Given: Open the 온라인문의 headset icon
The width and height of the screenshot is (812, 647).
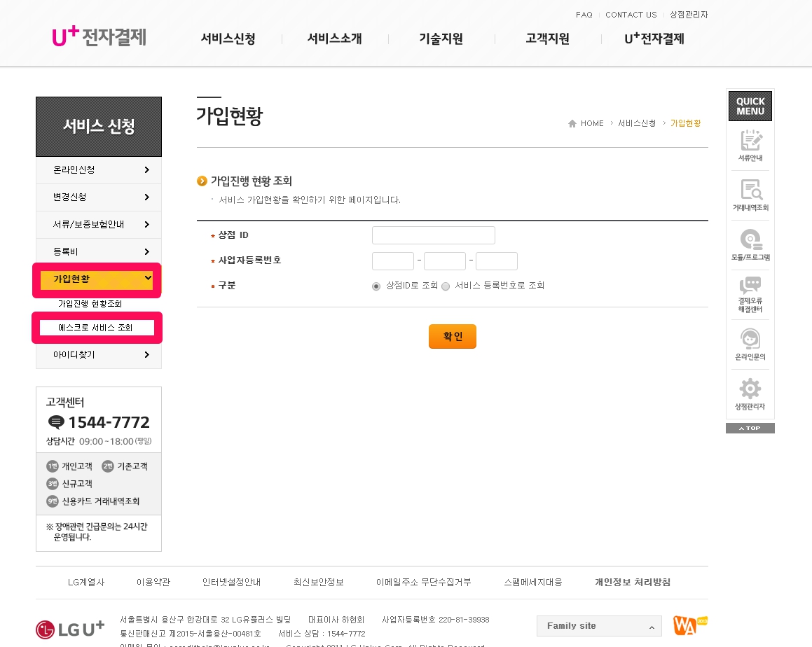Looking at the screenshot, I should 750,340.
